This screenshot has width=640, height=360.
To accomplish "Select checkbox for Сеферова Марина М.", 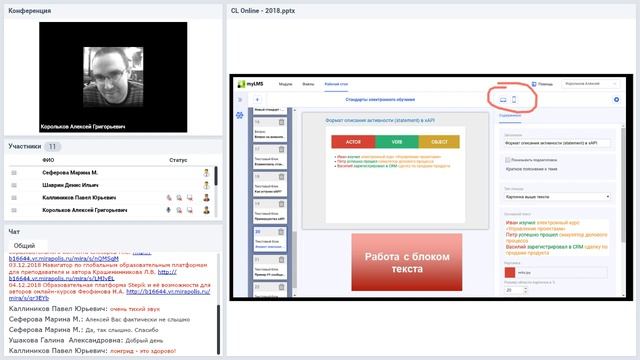I will (x=14, y=173).
